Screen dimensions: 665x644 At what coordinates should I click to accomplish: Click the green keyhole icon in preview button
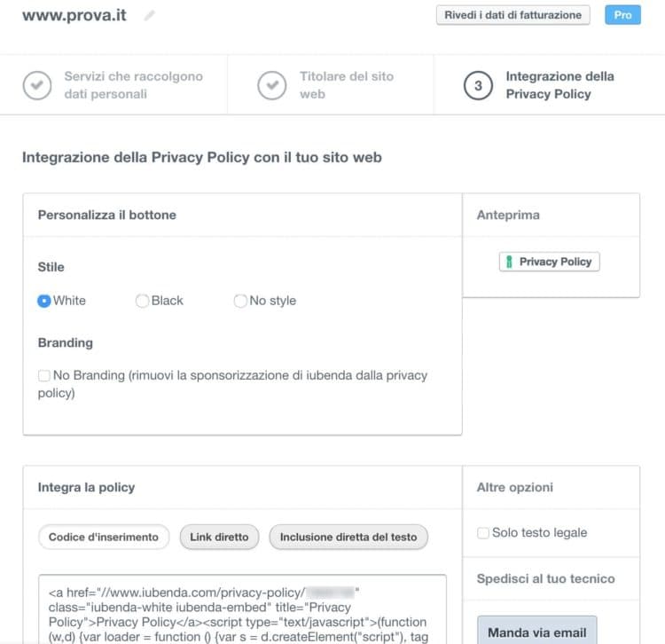point(509,262)
